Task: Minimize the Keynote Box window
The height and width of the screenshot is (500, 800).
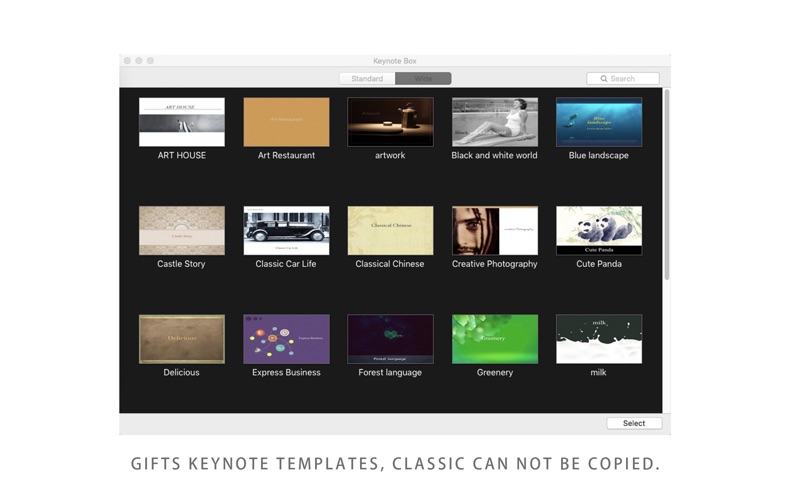Action: click(139, 60)
